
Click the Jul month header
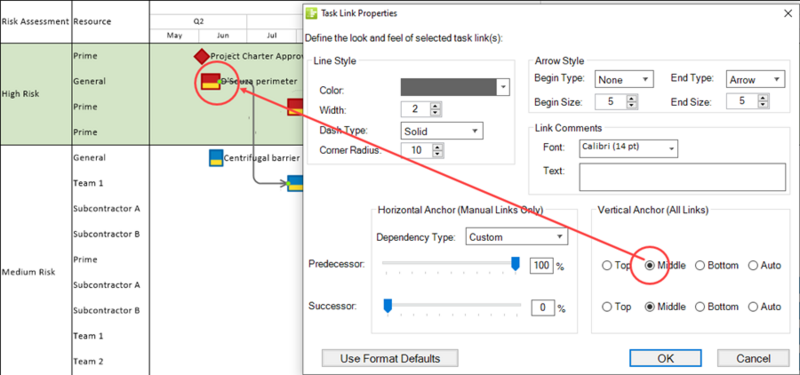pos(271,36)
